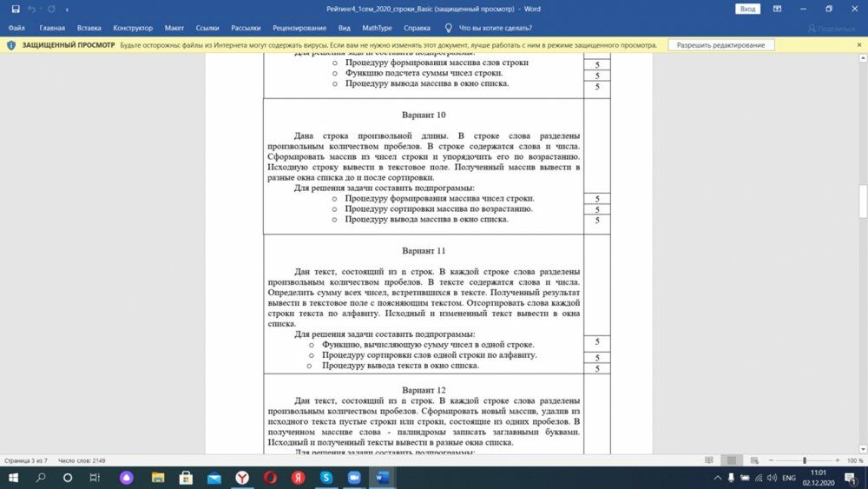Image resolution: width=868 pixels, height=489 pixels.
Task: Open the Рассылки ribbon tab
Action: click(246, 28)
